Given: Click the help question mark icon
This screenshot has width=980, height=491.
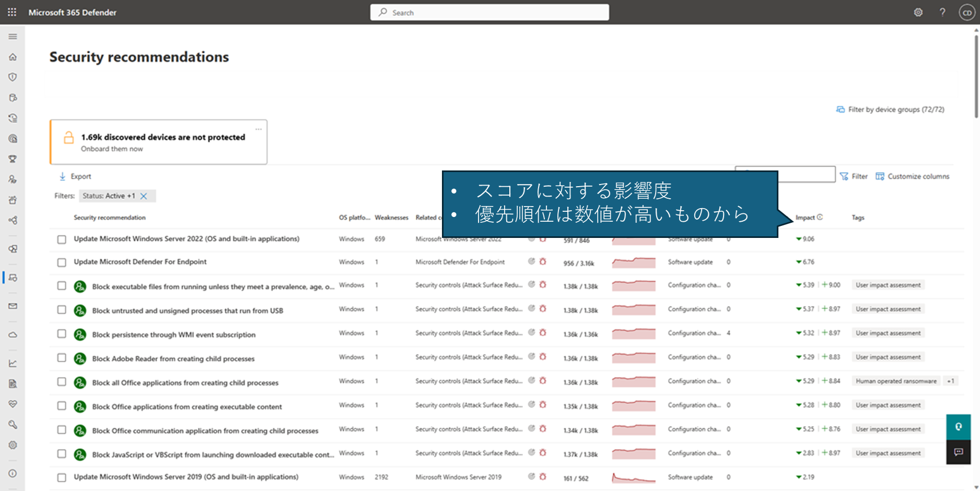Looking at the screenshot, I should coord(942,12).
